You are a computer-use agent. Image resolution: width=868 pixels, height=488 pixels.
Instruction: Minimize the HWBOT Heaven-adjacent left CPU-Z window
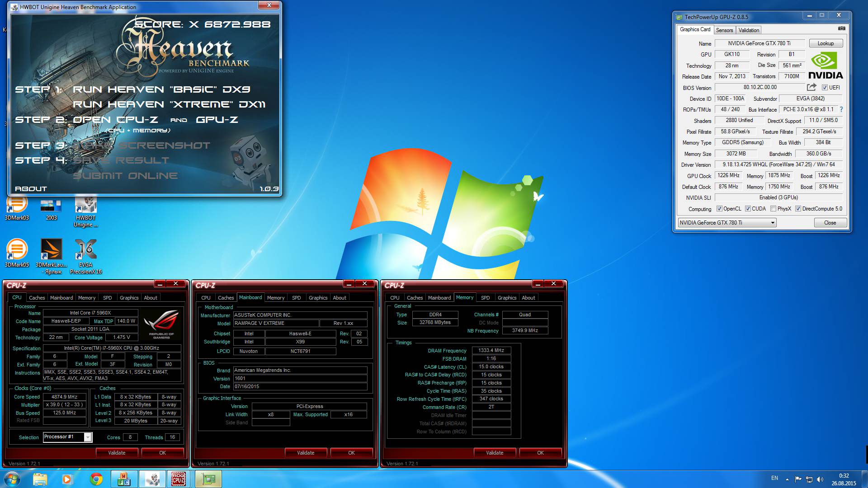click(x=160, y=284)
